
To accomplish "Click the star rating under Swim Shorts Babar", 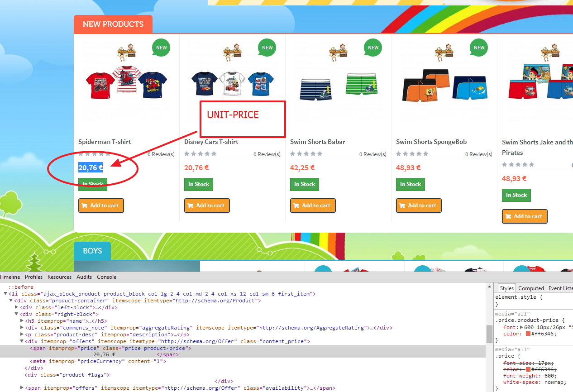I will (306, 154).
